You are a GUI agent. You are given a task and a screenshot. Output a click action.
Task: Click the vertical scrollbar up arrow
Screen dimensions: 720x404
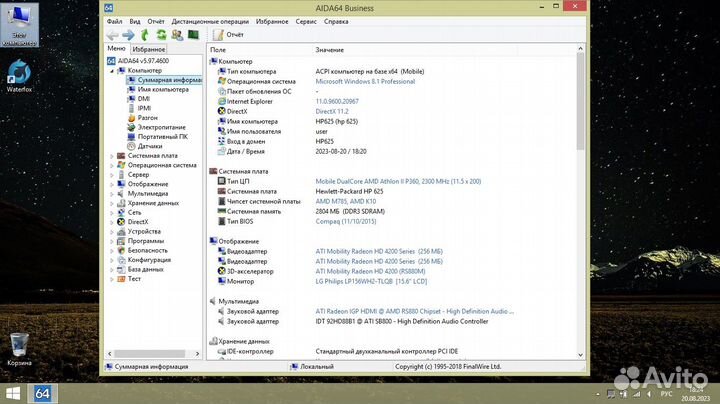580,48
